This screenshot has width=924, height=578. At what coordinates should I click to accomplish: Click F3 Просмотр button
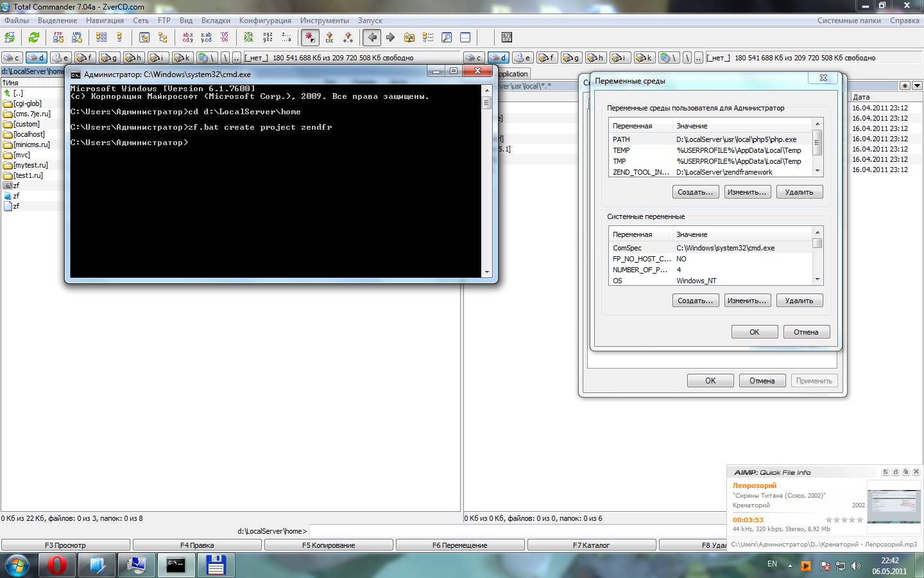coord(65,545)
